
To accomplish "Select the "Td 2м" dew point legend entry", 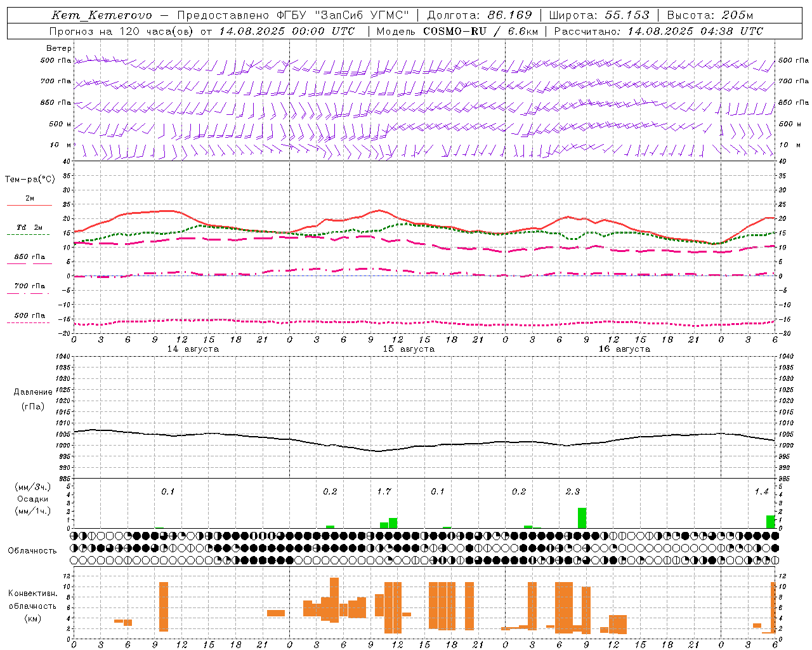I will (x=30, y=227).
